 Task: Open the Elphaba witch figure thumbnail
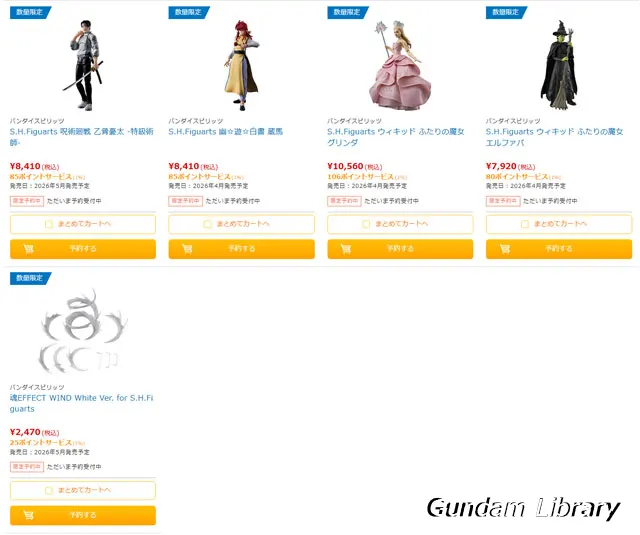pyautogui.click(x=559, y=65)
